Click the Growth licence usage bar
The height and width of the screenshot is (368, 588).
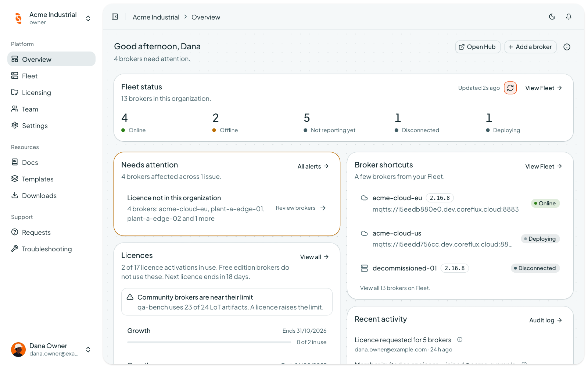(209, 342)
